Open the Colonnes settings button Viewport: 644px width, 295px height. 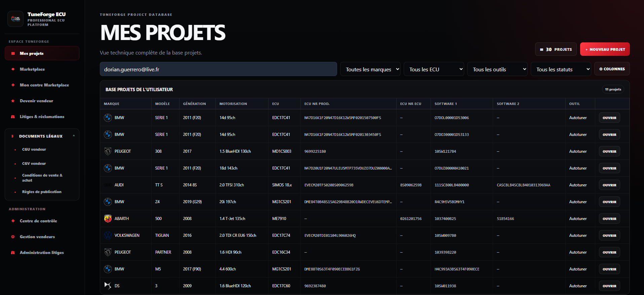pyautogui.click(x=612, y=69)
